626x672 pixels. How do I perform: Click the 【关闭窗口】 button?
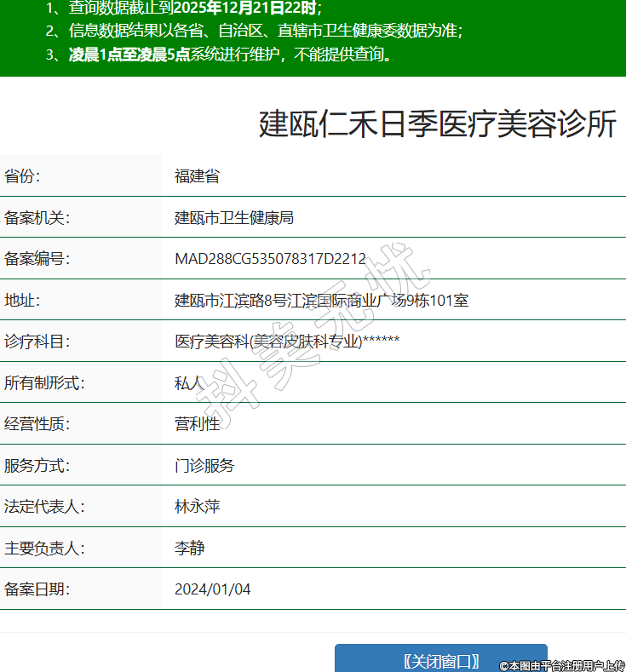pos(440,660)
